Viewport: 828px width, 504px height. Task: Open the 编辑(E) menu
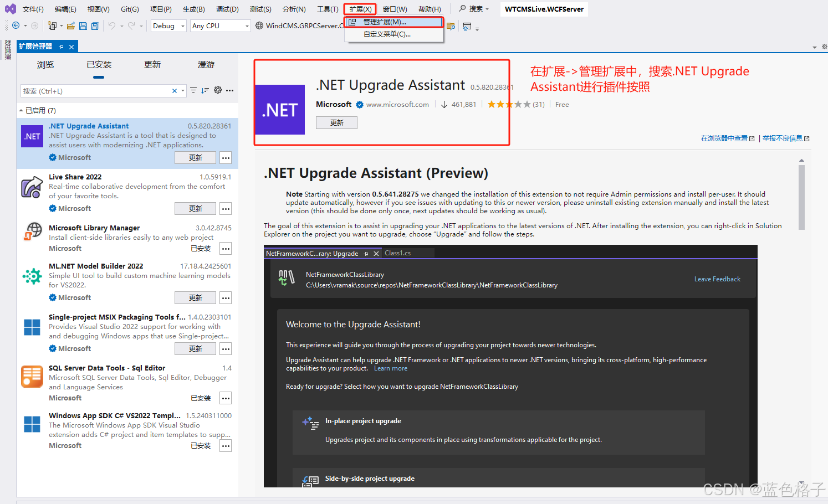[65, 9]
